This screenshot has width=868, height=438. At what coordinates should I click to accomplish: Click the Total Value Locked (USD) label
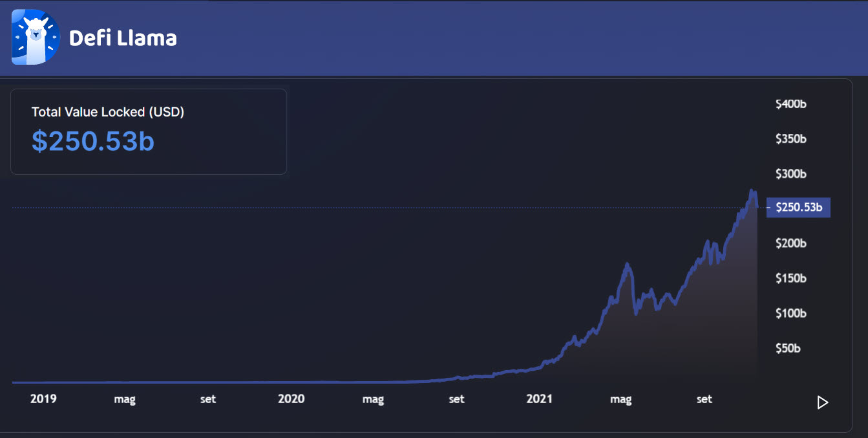(x=108, y=112)
